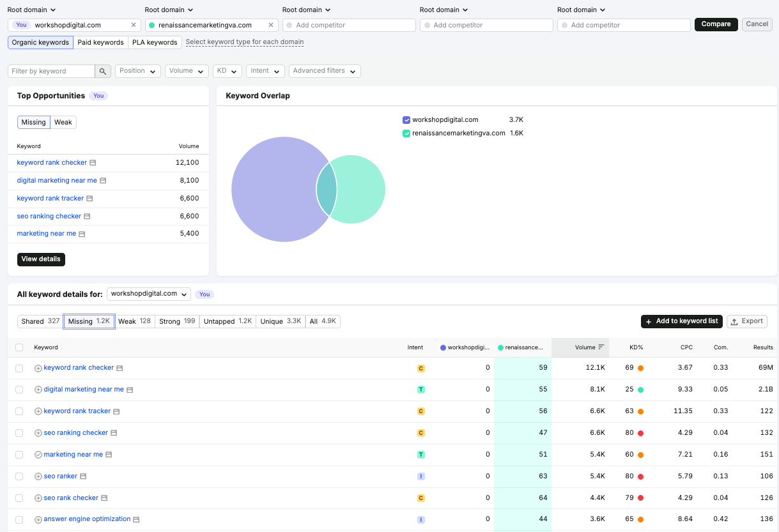Check the select-all checkbox in table header
Viewport: 779px width, 532px height.
[19, 347]
